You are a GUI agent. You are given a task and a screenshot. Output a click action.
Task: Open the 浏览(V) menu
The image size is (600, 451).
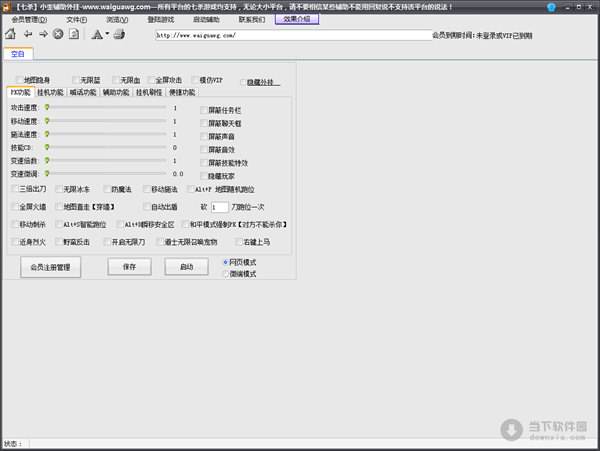coord(117,20)
